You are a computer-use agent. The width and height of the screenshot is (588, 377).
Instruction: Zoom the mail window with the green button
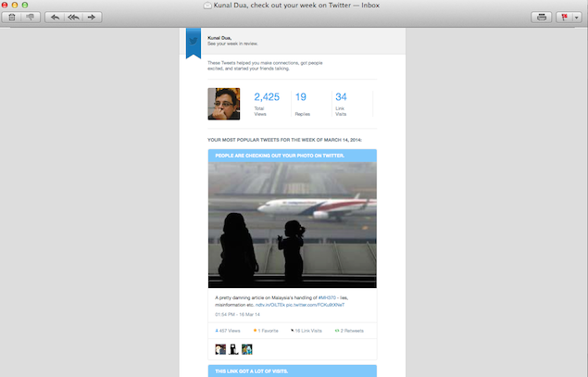click(x=25, y=5)
